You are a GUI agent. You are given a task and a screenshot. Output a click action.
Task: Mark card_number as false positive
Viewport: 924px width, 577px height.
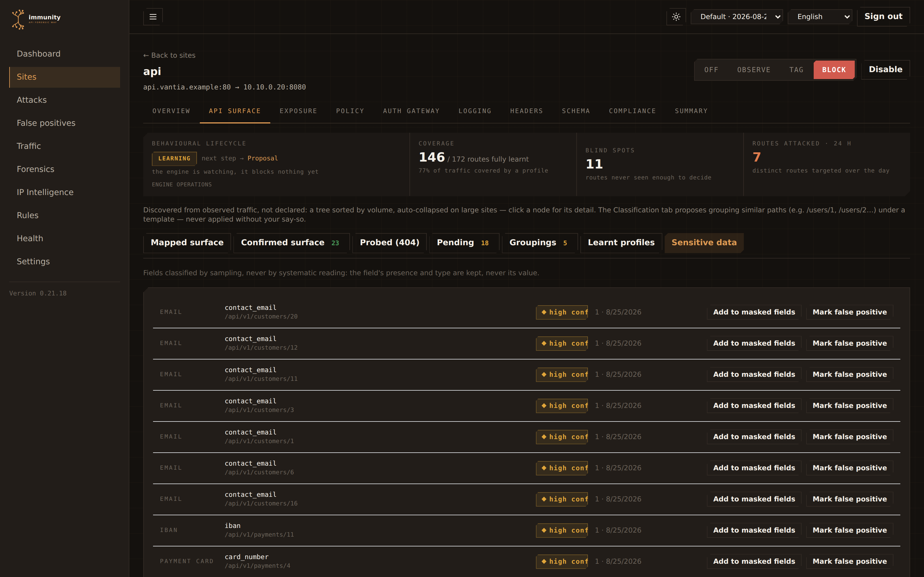pyautogui.click(x=849, y=561)
